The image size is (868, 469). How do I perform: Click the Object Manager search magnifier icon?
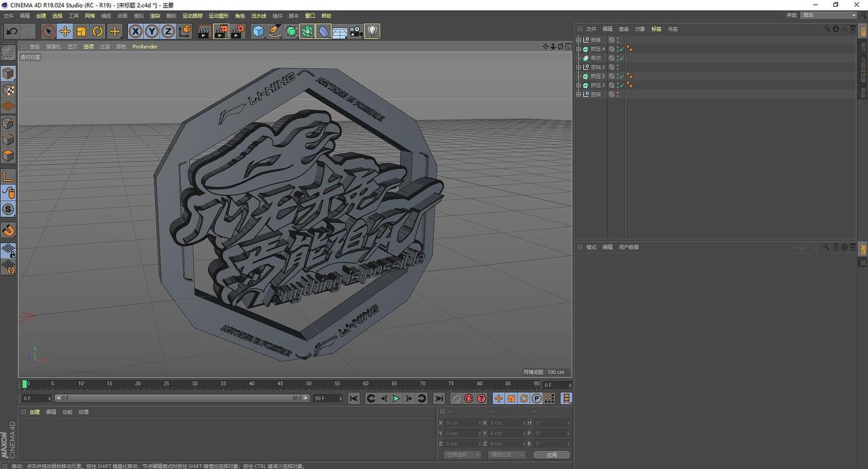click(x=827, y=29)
